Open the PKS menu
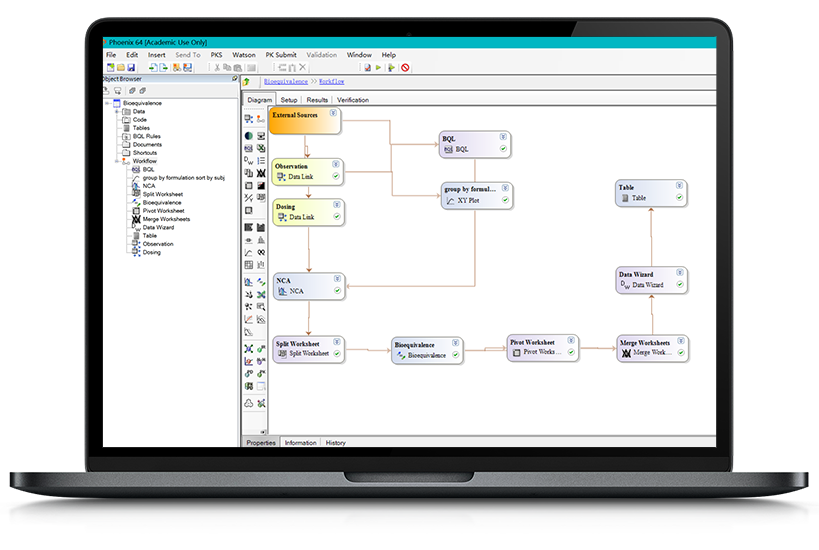The width and height of the screenshot is (819, 550). (x=216, y=55)
